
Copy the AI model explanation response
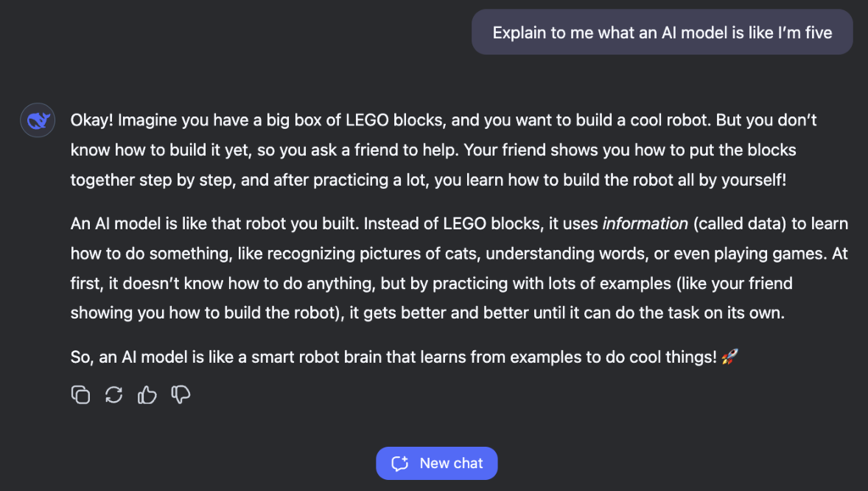point(81,394)
